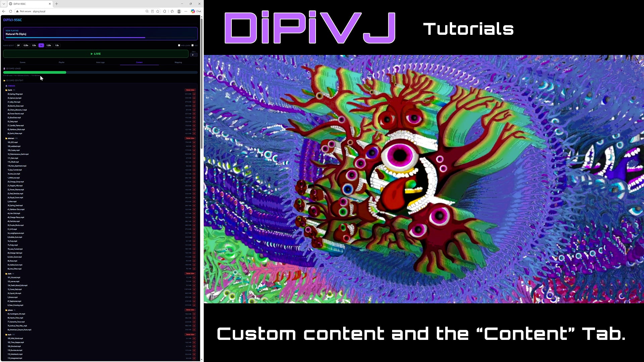Open the browser profile icon

point(179,11)
